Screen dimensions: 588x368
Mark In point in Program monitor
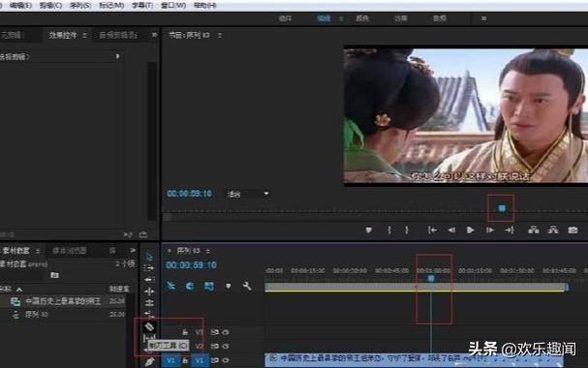pyautogui.click(x=389, y=230)
